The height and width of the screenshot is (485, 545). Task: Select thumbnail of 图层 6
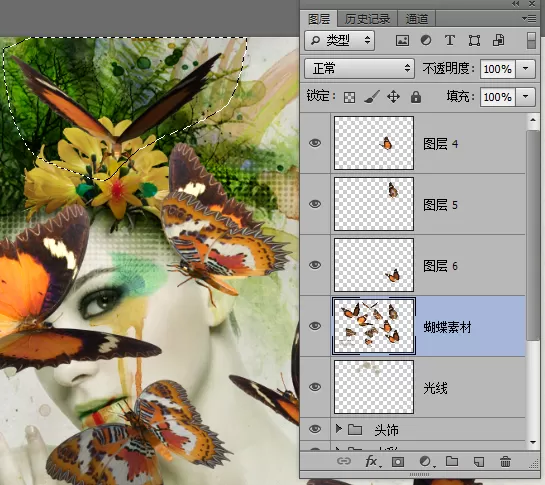click(374, 265)
